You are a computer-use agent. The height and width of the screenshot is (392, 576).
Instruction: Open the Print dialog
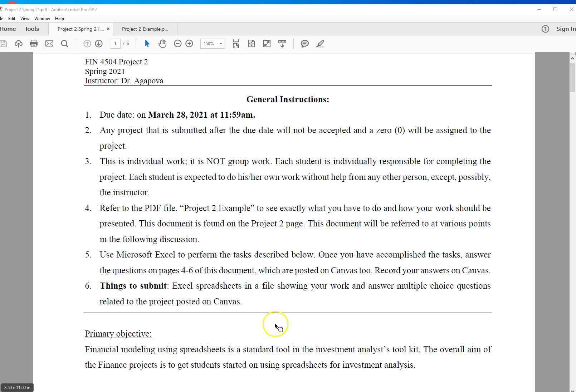[x=34, y=44]
